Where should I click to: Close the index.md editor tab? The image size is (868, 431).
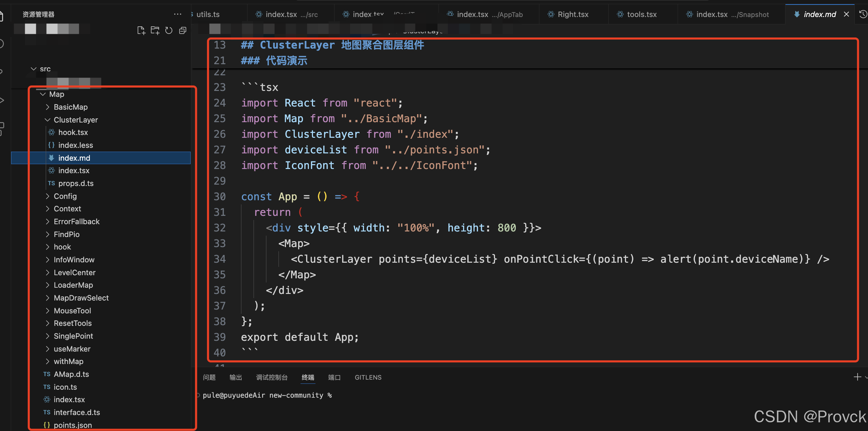click(x=846, y=14)
